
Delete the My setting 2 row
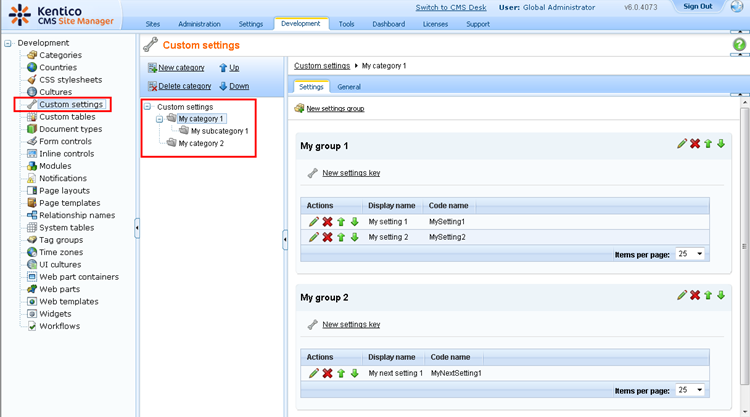(x=327, y=237)
